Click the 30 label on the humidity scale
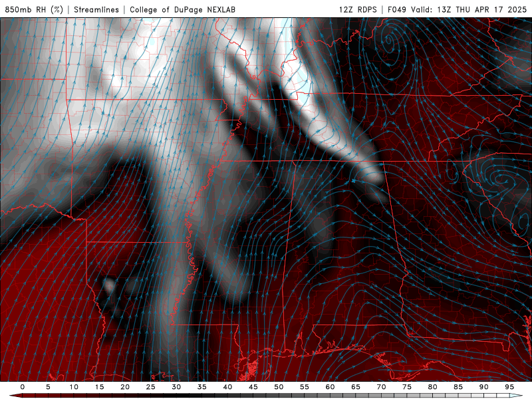 point(176,387)
